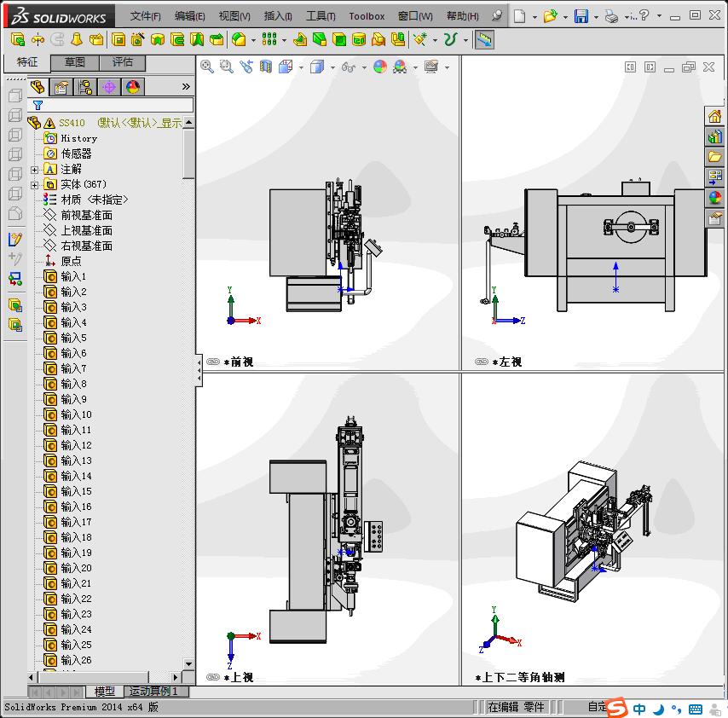Click the Instant3D ruler icon
The width and height of the screenshot is (728, 718).
pos(484,40)
